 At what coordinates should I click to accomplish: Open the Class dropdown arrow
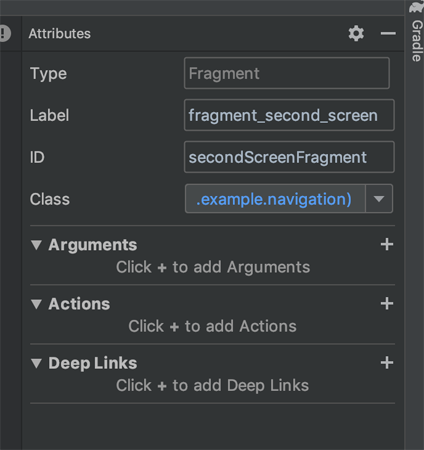coord(379,199)
